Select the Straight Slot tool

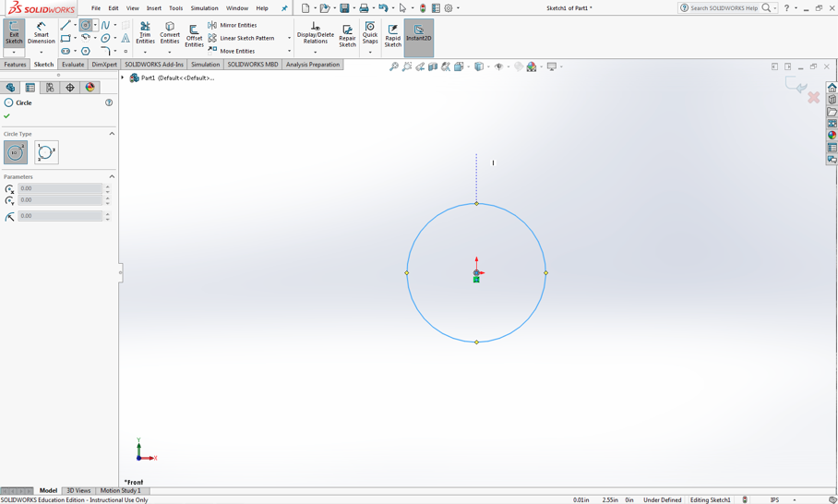tap(66, 52)
